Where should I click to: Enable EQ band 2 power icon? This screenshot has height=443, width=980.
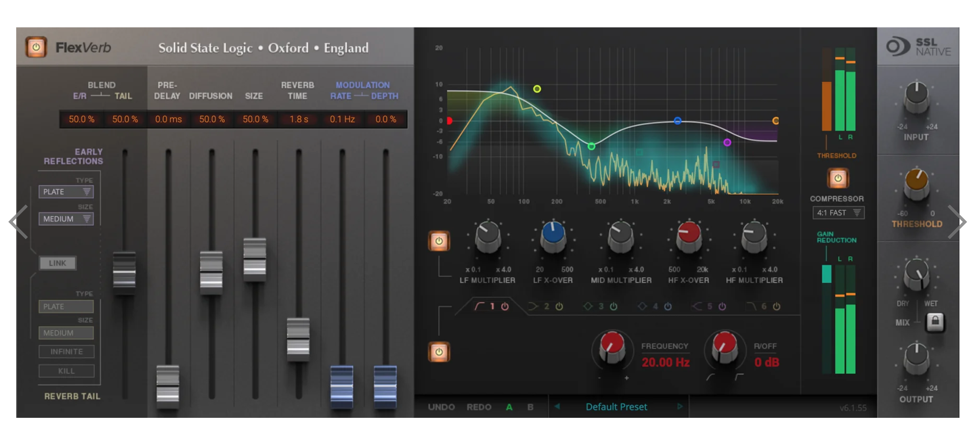pyautogui.click(x=559, y=306)
